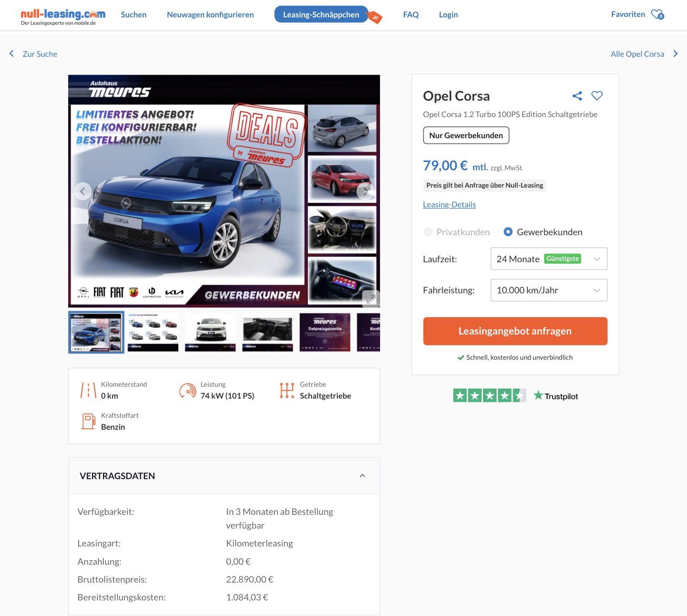
Task: Open the Leasing-Details link
Action: click(449, 205)
